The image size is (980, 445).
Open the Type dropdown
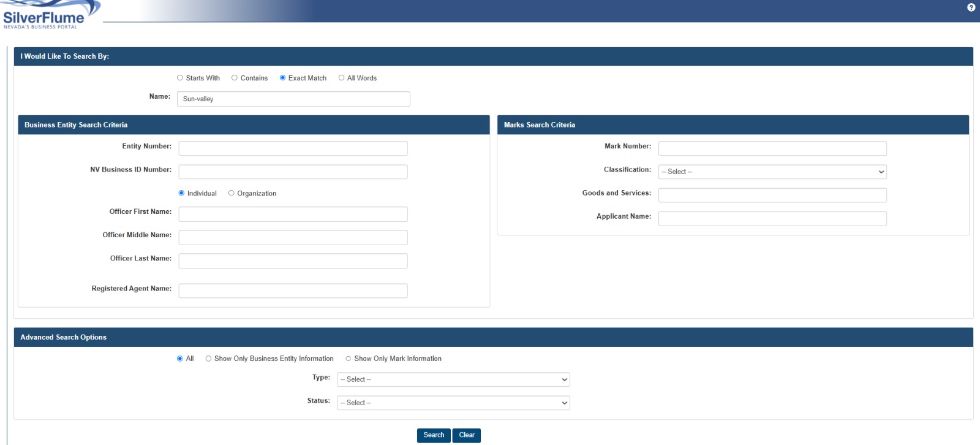pyautogui.click(x=453, y=379)
